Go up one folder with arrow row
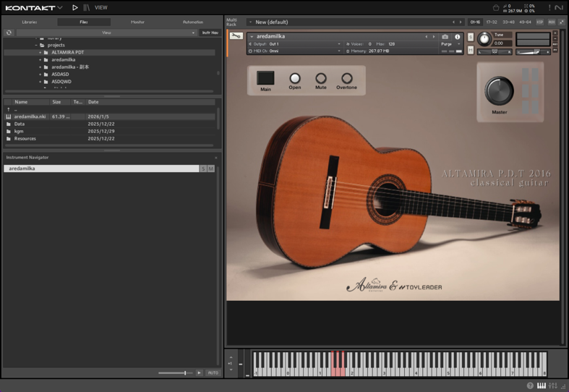This screenshot has height=392, width=569. pos(109,109)
